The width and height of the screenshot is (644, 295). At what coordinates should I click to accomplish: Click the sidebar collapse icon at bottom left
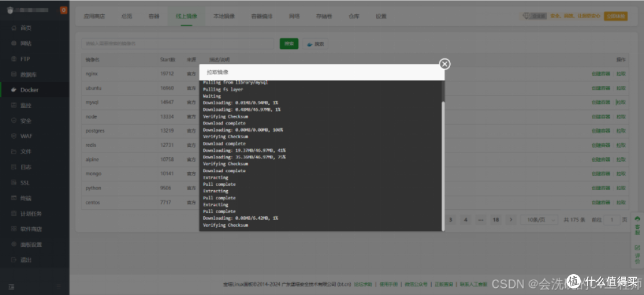click(x=11, y=287)
